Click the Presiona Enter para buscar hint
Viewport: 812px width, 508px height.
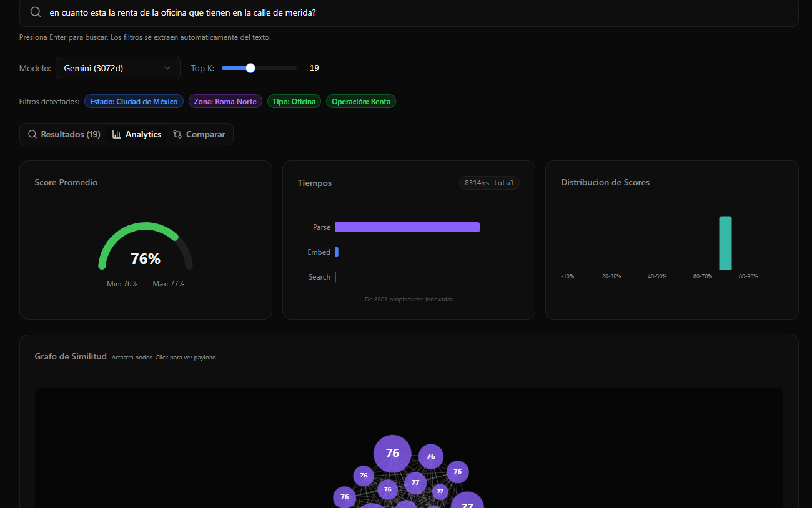click(x=145, y=37)
